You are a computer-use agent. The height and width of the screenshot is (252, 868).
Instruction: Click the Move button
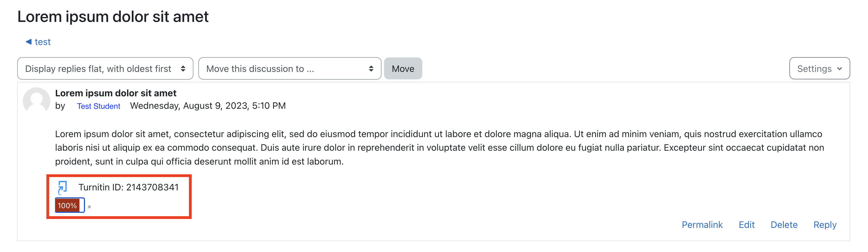coord(403,69)
